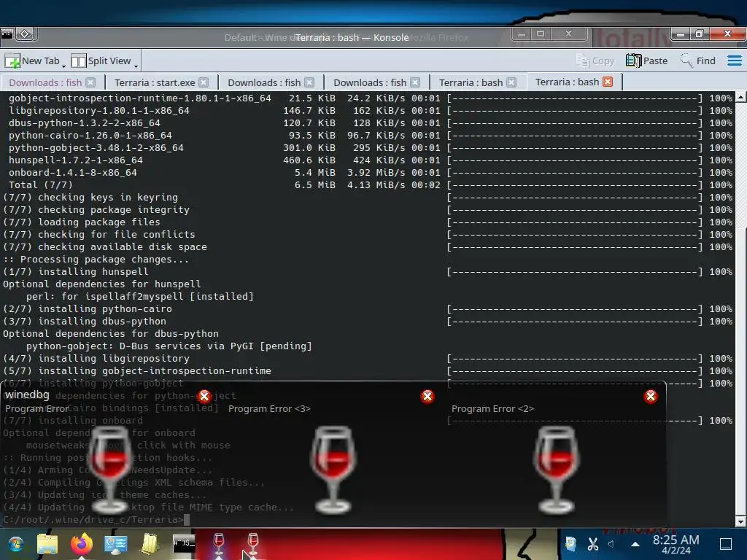Open the system settings taskbar icon

pos(115,544)
